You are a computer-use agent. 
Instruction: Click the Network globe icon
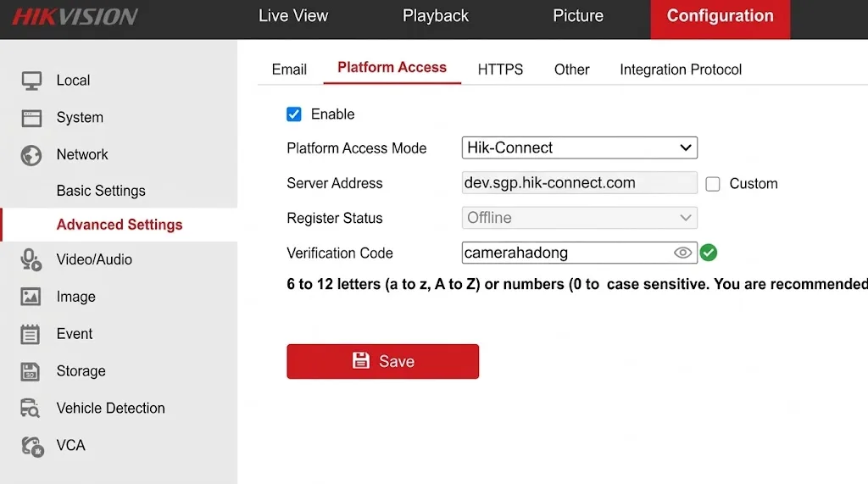(31, 156)
